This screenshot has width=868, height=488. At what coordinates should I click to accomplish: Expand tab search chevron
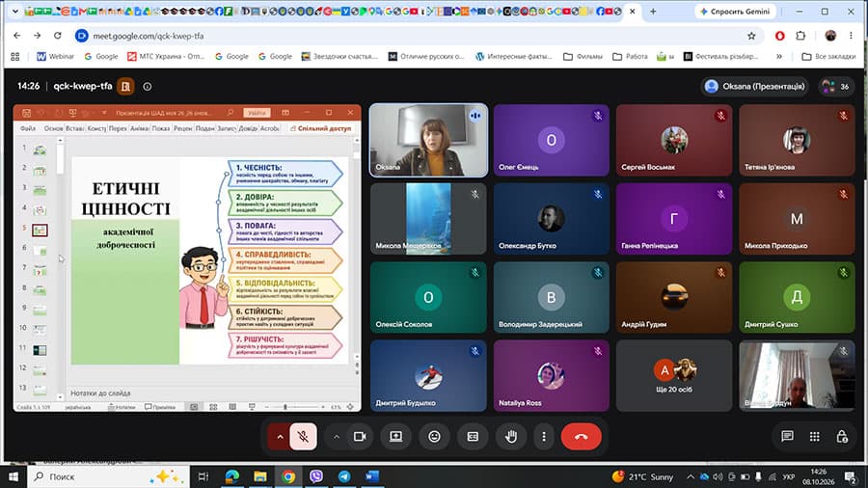(x=14, y=11)
